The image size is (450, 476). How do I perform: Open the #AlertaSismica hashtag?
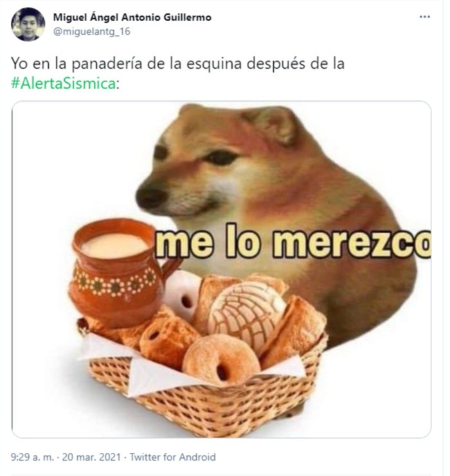(x=63, y=84)
